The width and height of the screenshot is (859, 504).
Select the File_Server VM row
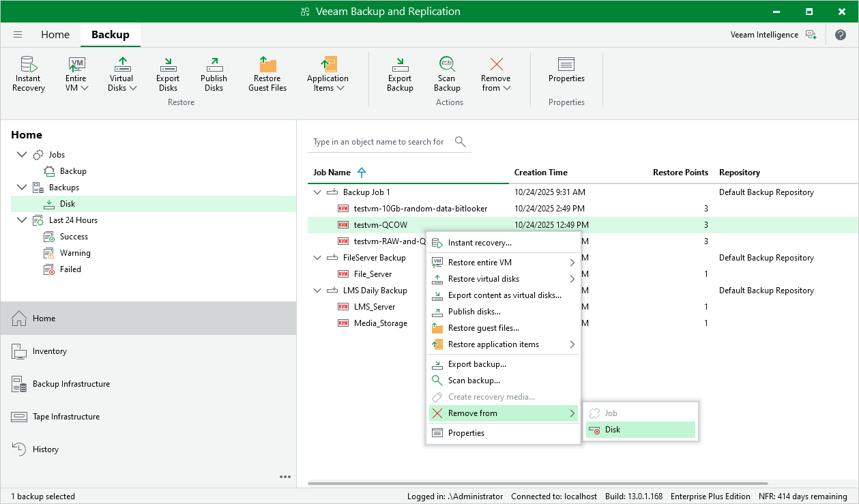click(x=373, y=274)
